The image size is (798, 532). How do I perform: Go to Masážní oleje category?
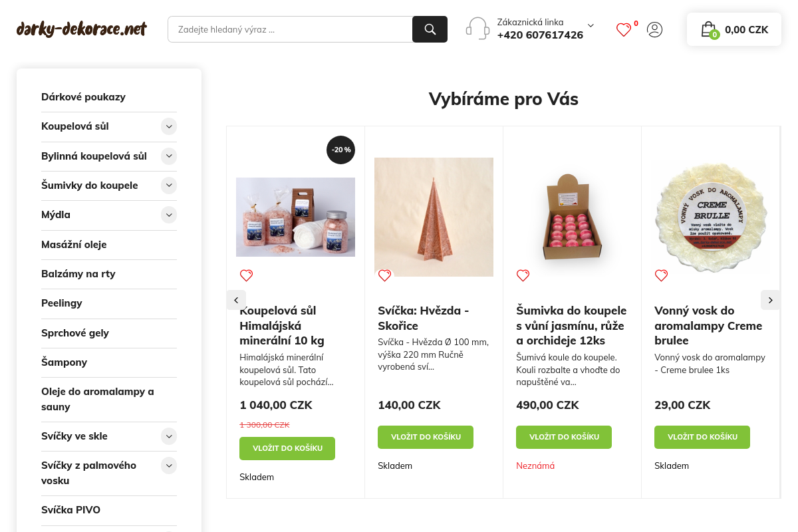click(x=74, y=245)
